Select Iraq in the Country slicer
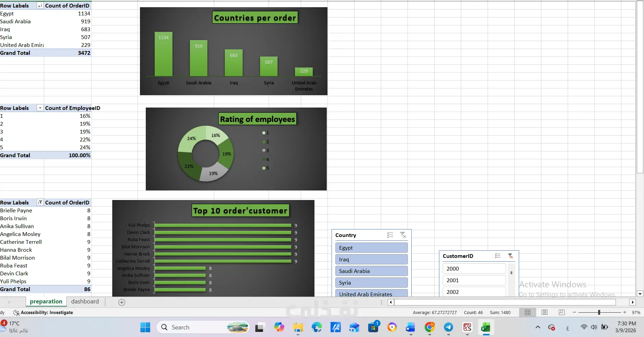644x337 pixels. (371, 259)
